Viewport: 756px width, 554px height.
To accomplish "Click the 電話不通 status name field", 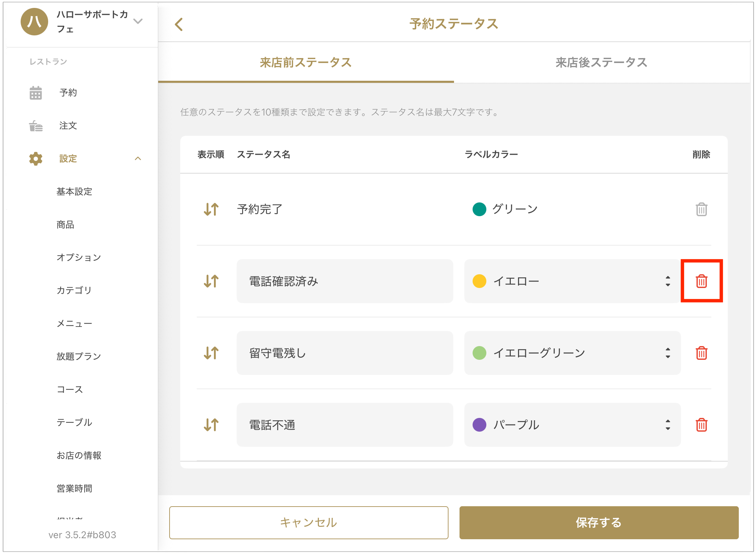I will (x=344, y=425).
